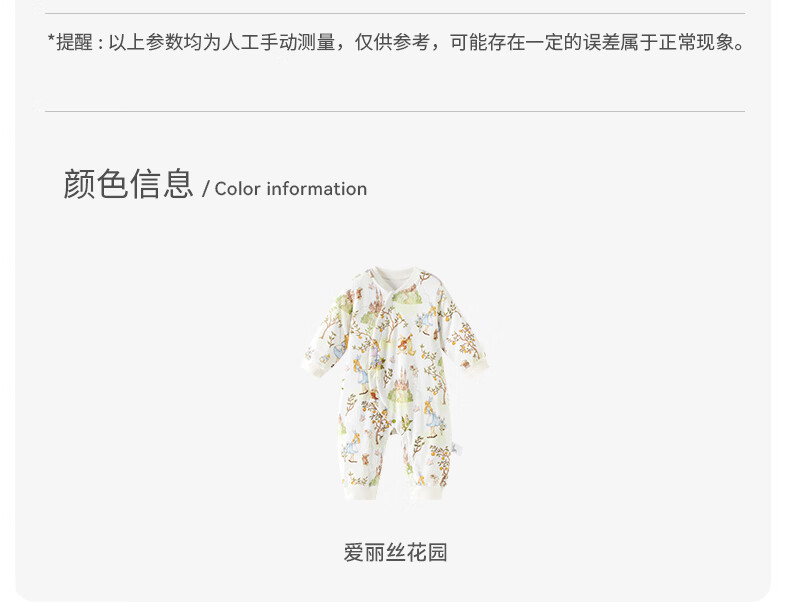Viewport: 790px width, 612px height.
Task: Click the phrase 属于正常现象 in the reminder
Action: [677, 42]
